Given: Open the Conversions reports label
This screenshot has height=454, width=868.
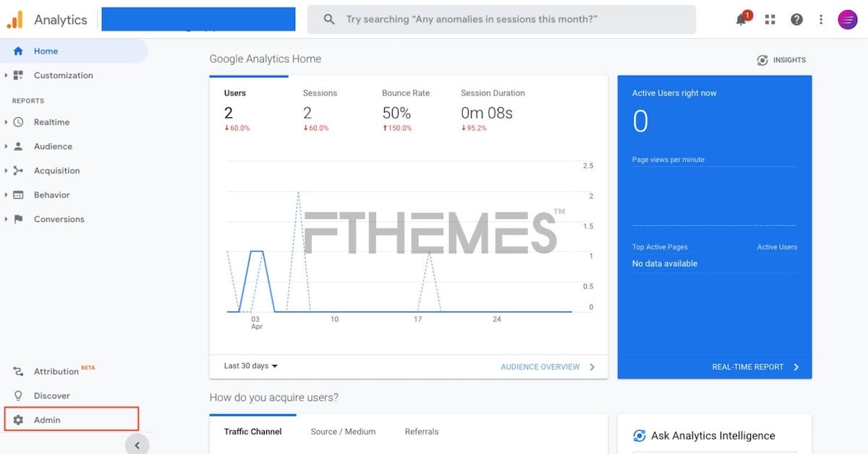Looking at the screenshot, I should point(59,219).
